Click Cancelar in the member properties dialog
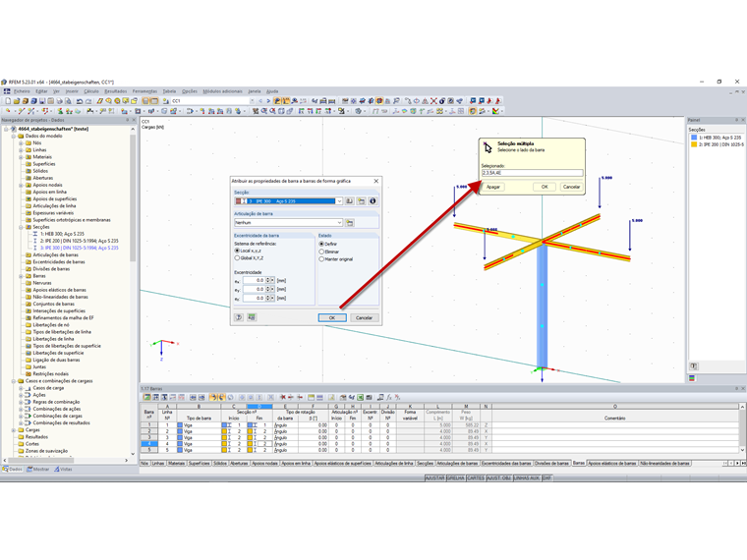747x560 pixels. tap(364, 317)
